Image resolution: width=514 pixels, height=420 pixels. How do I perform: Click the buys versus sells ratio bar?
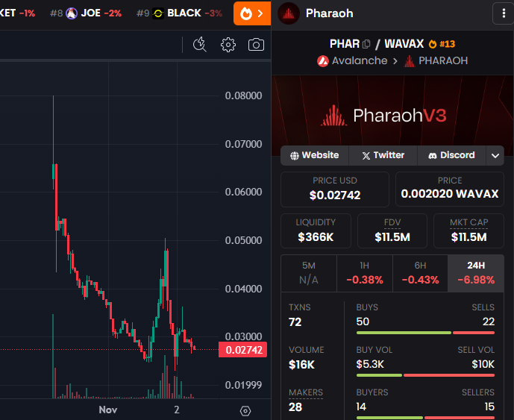425,333
